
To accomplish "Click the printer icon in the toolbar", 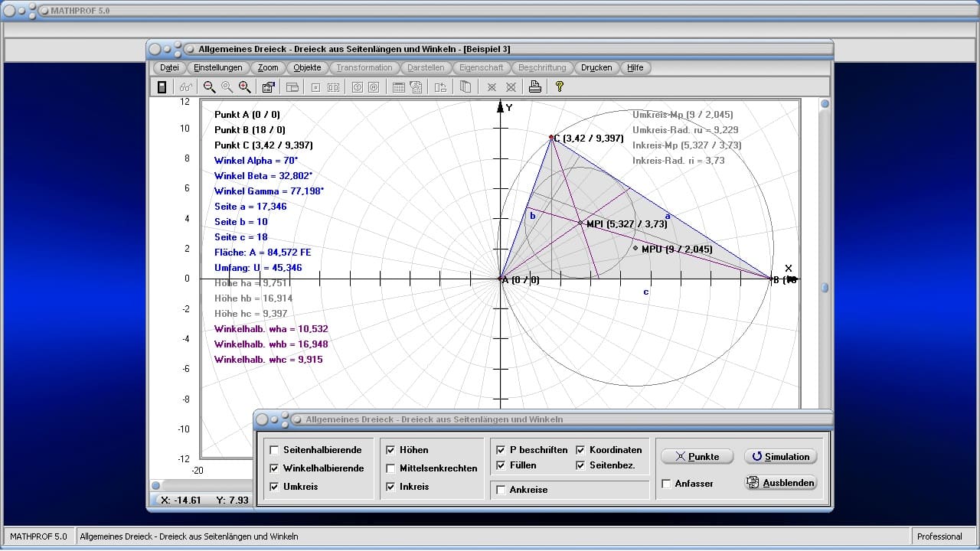I will coord(535,87).
